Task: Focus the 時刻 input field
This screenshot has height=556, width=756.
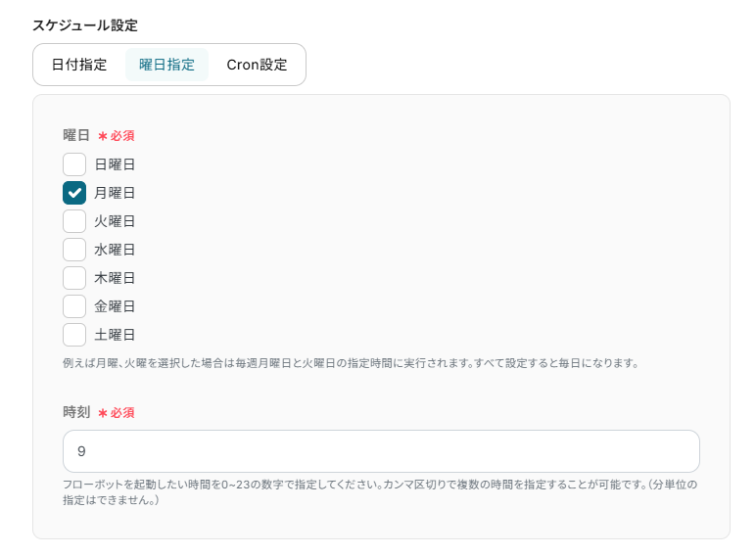Action: coord(381,451)
